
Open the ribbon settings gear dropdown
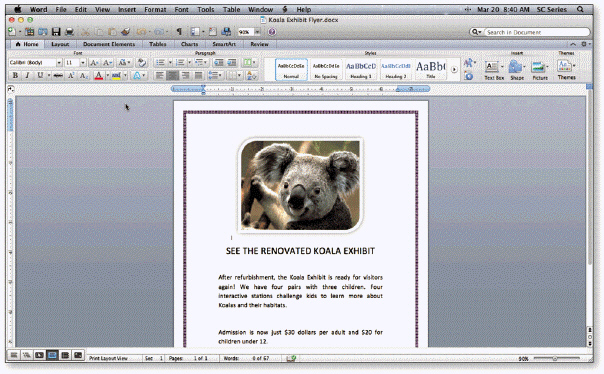(x=585, y=44)
